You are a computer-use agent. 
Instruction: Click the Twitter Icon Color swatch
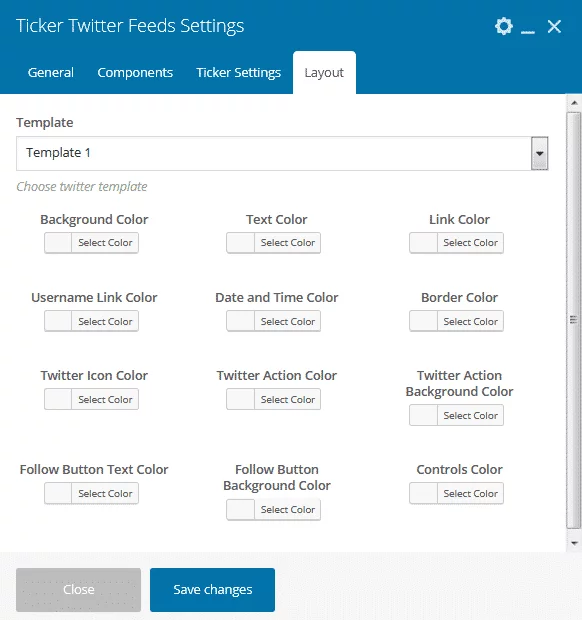coord(58,399)
